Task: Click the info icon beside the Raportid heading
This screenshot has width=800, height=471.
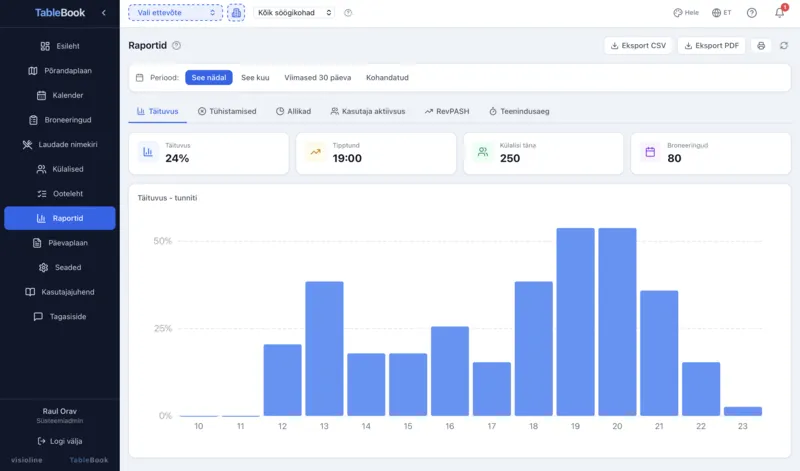Action: coord(177,46)
